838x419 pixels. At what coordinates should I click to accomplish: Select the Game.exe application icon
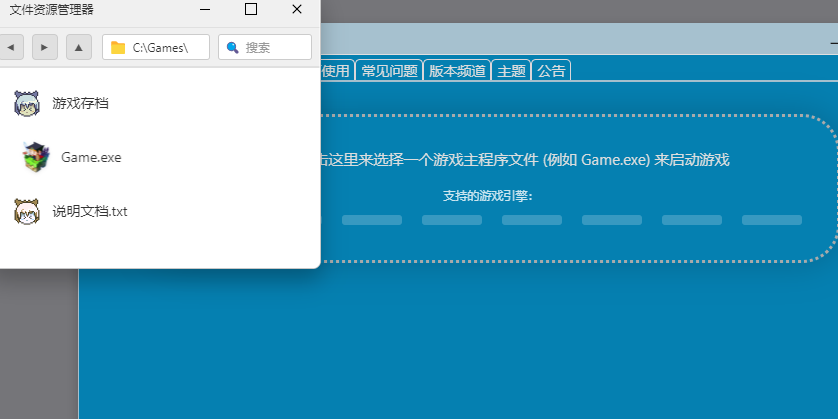point(36,157)
